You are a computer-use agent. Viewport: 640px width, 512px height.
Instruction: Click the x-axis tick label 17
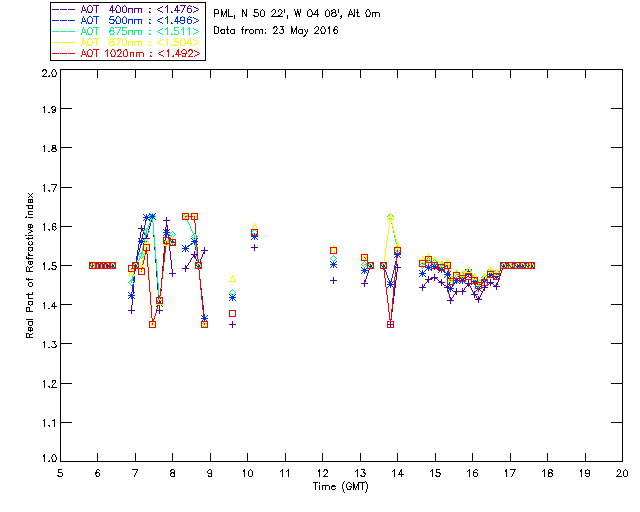coord(510,473)
